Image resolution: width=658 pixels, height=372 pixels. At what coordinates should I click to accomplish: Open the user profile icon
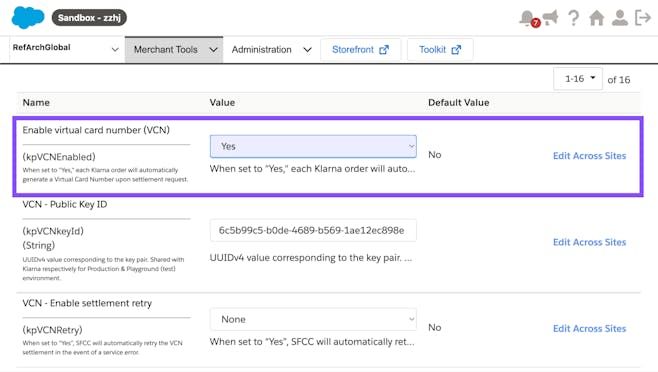pyautogui.click(x=619, y=18)
